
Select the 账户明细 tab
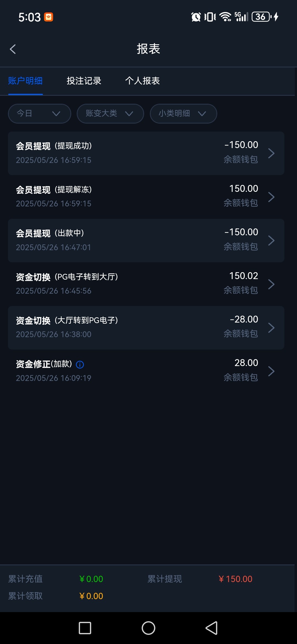25,81
